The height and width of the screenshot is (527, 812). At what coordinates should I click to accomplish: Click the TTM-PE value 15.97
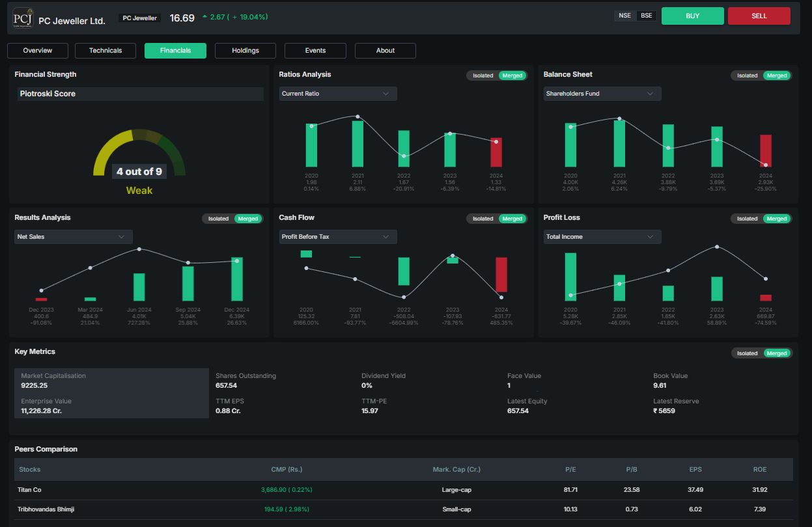pos(370,411)
